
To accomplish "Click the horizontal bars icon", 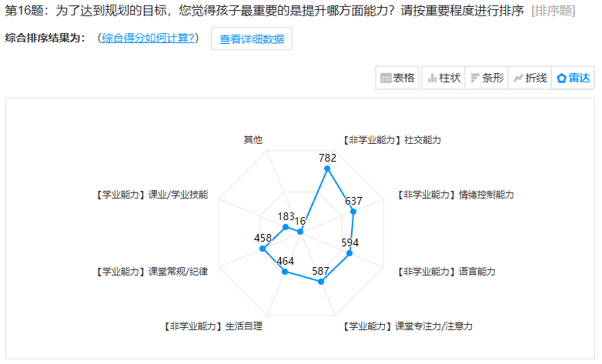I will (x=475, y=78).
